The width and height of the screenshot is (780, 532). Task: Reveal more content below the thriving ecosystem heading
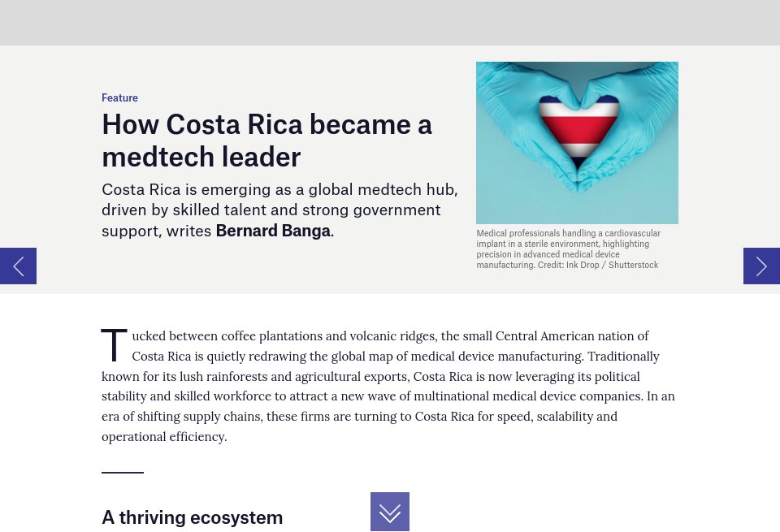pyautogui.click(x=390, y=512)
